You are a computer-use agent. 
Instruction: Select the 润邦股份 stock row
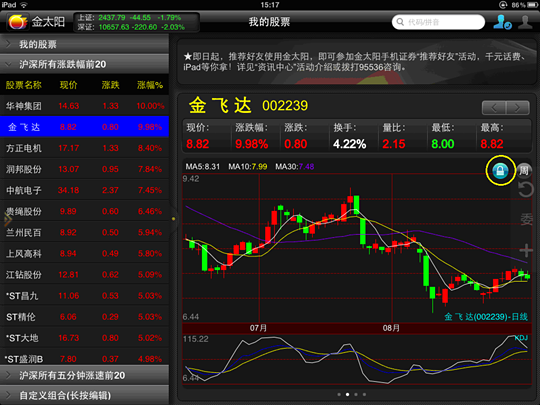pos(84,169)
